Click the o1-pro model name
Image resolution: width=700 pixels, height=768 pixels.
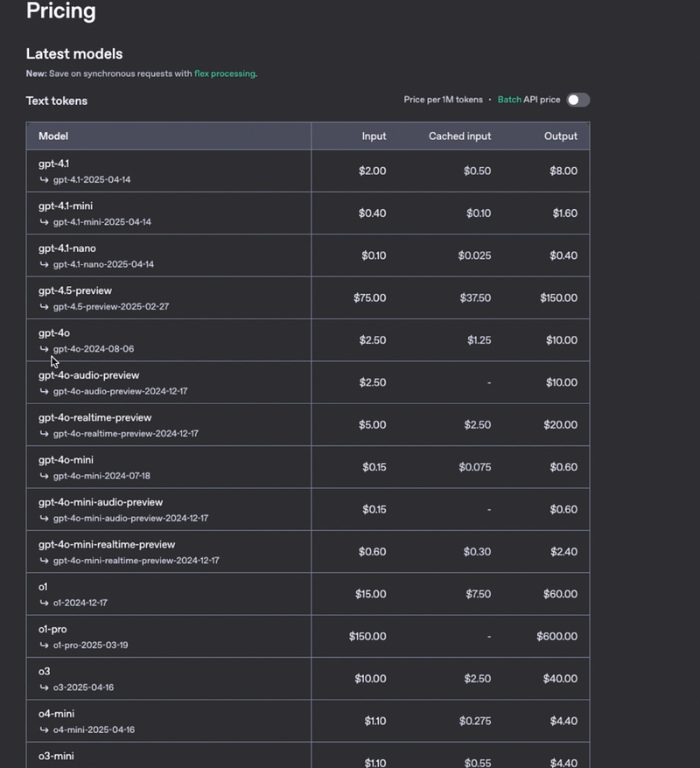tap(52, 629)
